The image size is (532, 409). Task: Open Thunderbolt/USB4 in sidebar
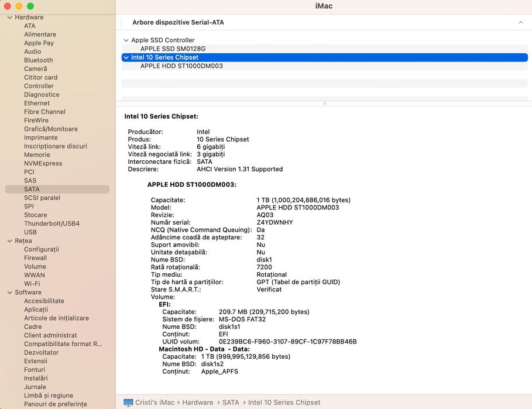(52, 224)
